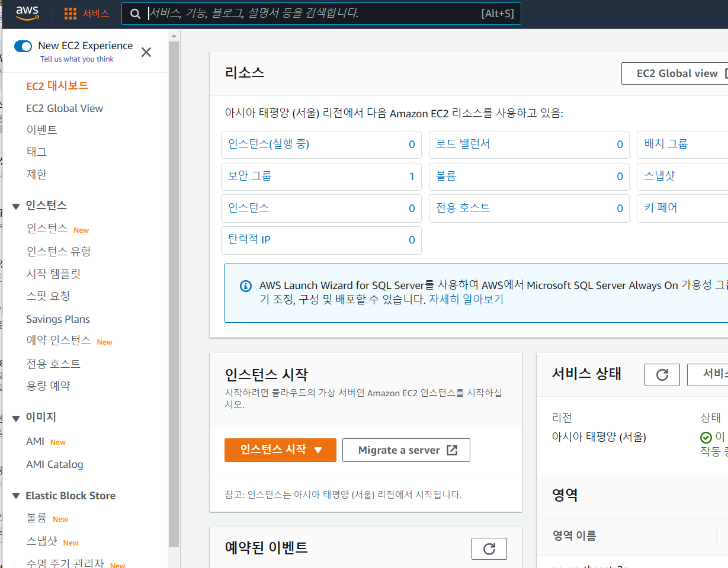Click the 아시아 태평양 (서울) region text
This screenshot has height=568, width=728.
click(x=599, y=438)
